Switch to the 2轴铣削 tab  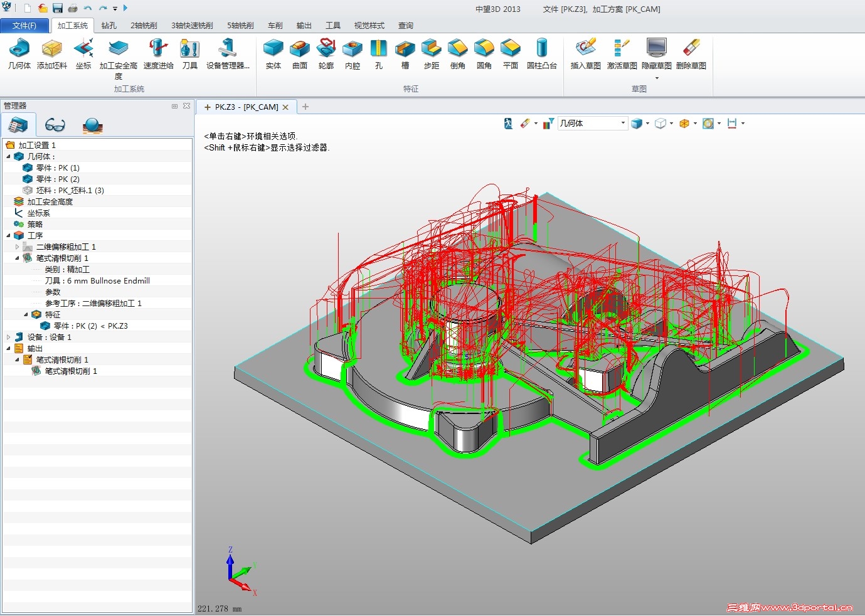(x=144, y=26)
